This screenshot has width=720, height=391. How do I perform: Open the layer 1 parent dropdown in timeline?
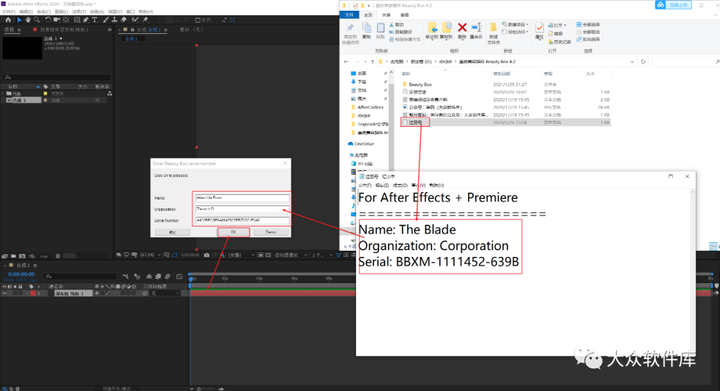pyautogui.click(x=165, y=293)
